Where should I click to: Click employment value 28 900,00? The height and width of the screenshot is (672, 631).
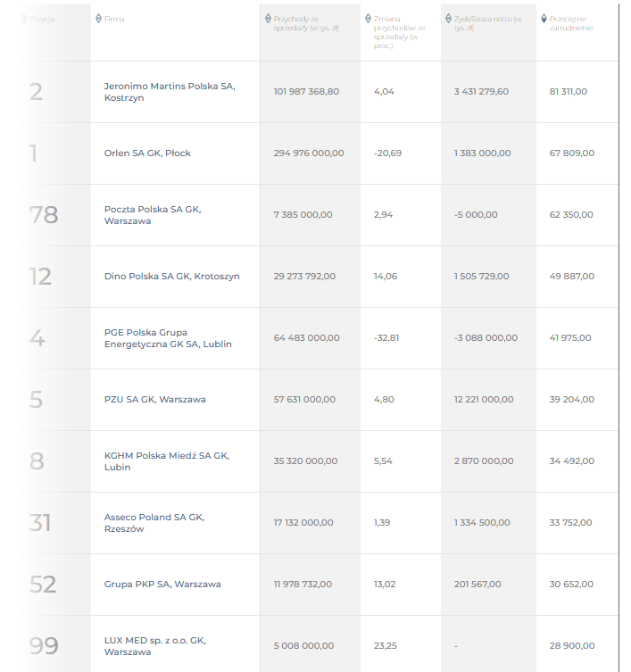[x=572, y=646]
